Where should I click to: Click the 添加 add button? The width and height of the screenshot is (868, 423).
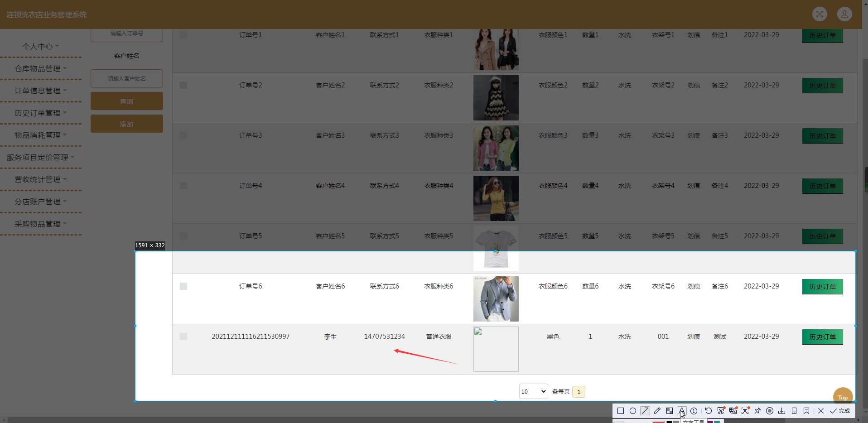[127, 124]
